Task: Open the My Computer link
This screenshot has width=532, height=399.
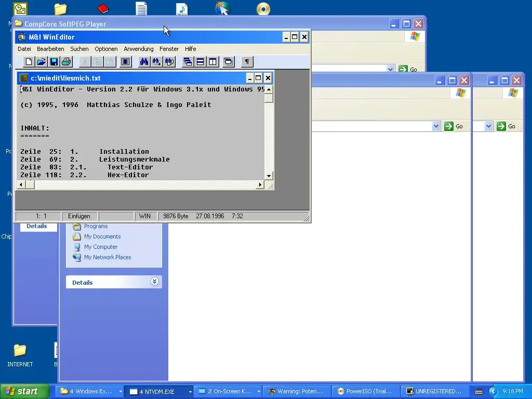Action: 100,247
